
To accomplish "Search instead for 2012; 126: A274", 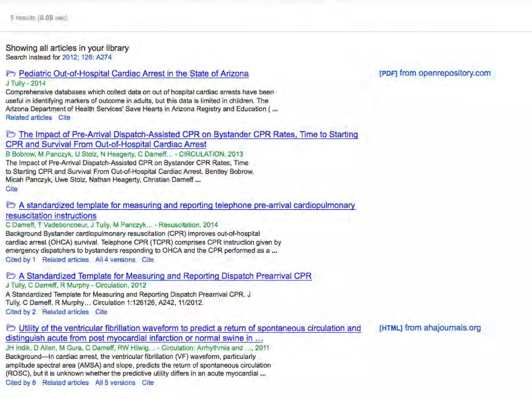I will tap(87, 57).
